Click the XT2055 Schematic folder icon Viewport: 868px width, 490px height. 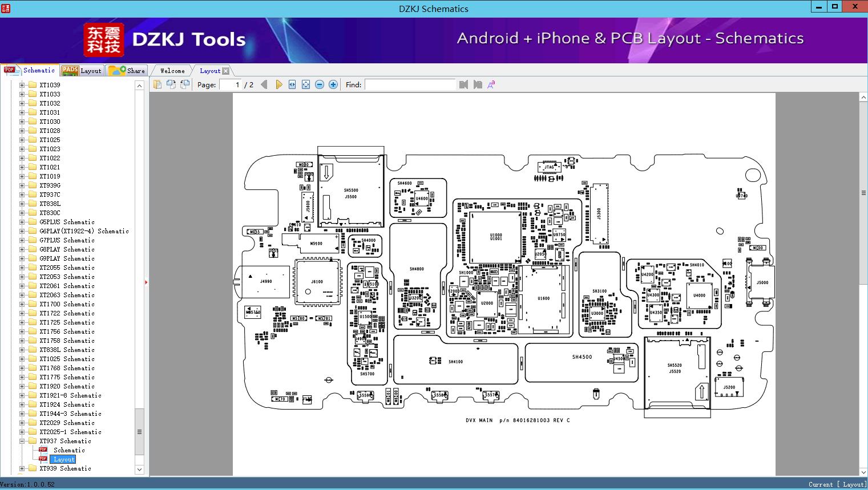coord(33,268)
